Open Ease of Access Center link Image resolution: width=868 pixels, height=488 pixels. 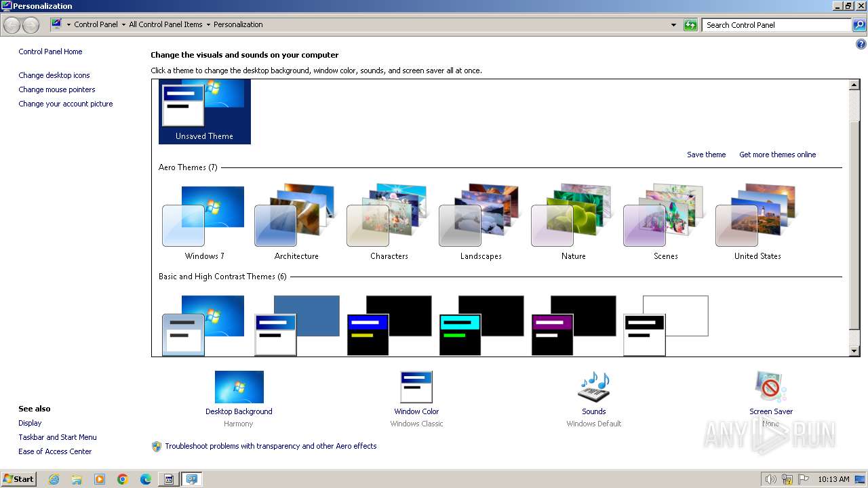pos(55,451)
